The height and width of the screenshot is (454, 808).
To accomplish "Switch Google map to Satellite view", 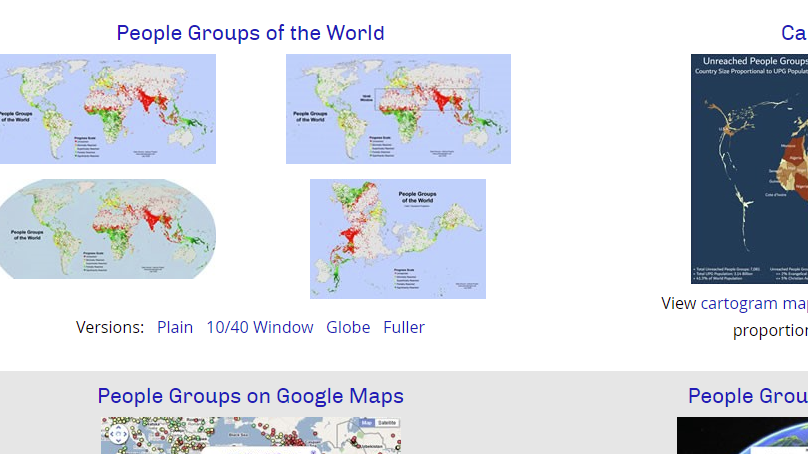I will [x=387, y=423].
